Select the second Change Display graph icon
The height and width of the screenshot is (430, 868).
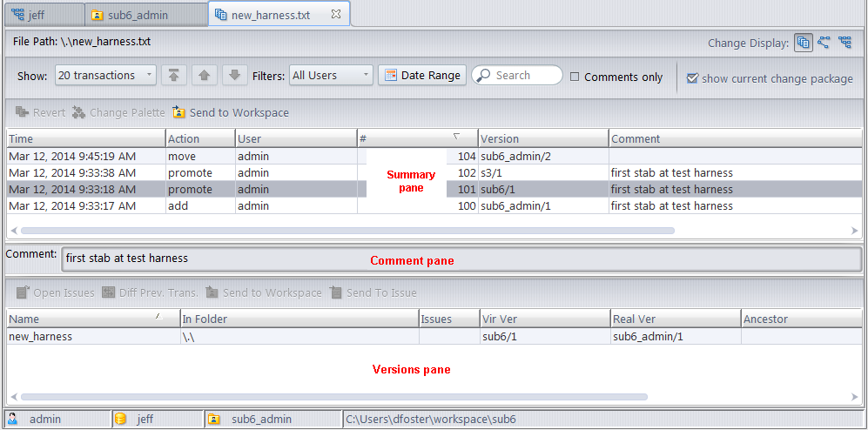tap(824, 43)
